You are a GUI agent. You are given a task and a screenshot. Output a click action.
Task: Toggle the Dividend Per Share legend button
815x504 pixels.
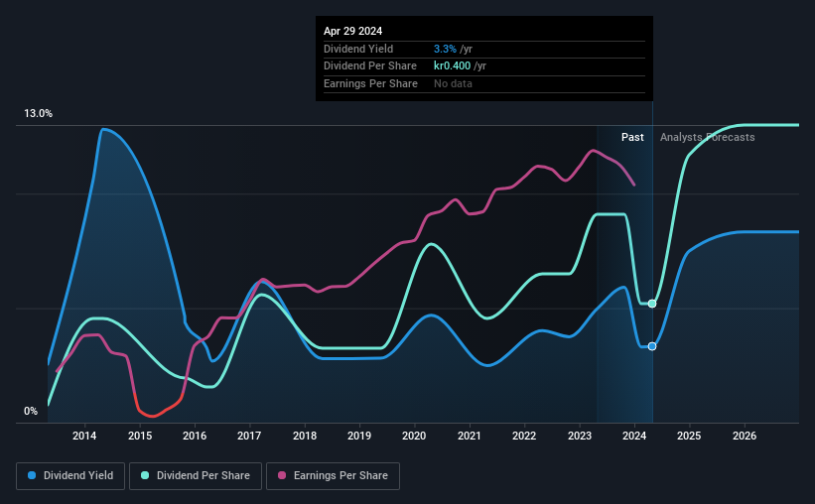196,476
